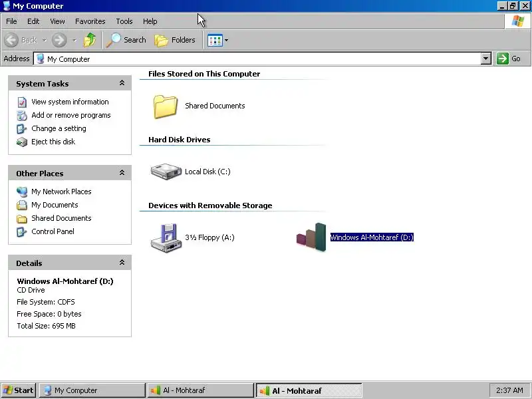The height and width of the screenshot is (399, 532).
Task: Collapse the Details panel
Action: [x=122, y=263]
